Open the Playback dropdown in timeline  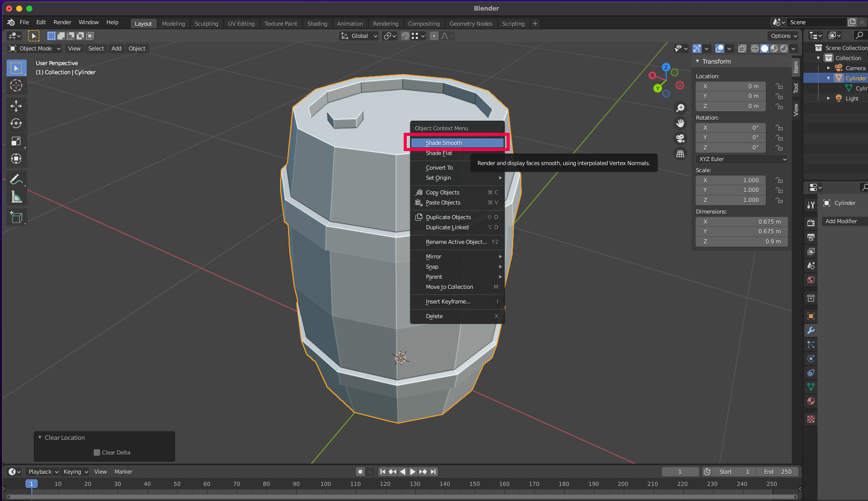[43, 472]
